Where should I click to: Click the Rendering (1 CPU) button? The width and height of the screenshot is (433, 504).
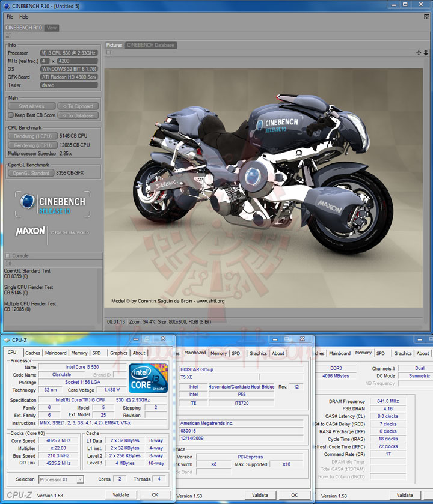pyautogui.click(x=32, y=136)
